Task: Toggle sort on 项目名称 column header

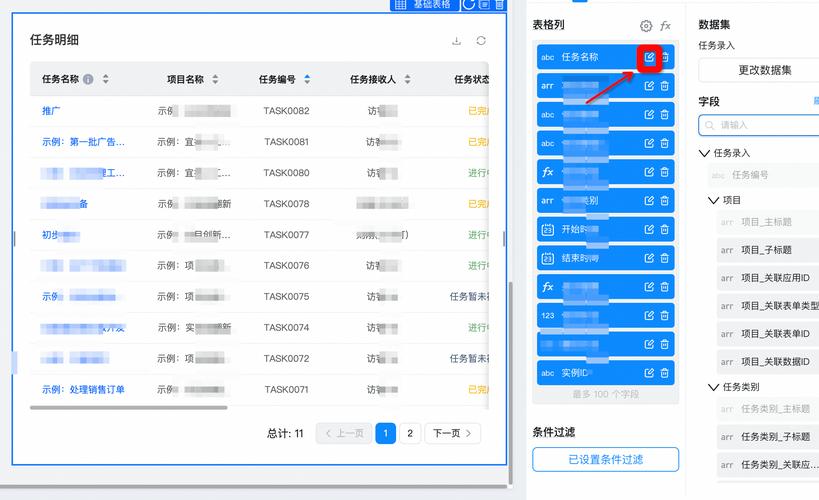Action: click(215, 79)
